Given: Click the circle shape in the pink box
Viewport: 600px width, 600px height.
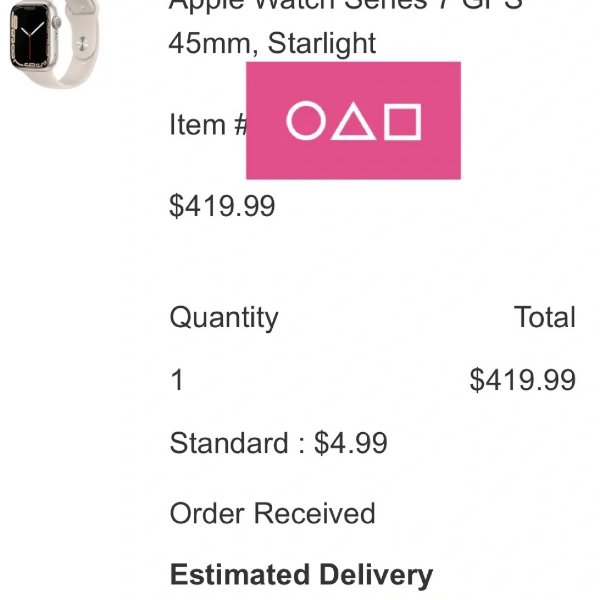Looking at the screenshot, I should pyautogui.click(x=306, y=121).
